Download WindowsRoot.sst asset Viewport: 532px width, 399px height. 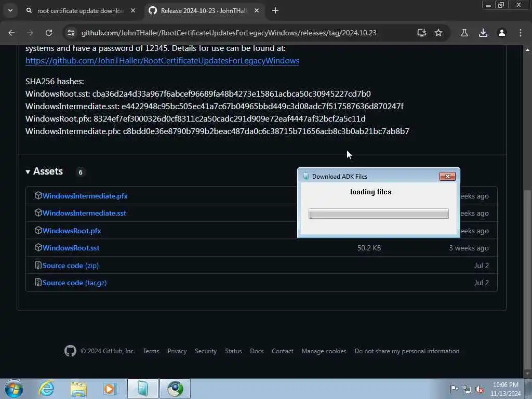click(x=71, y=248)
